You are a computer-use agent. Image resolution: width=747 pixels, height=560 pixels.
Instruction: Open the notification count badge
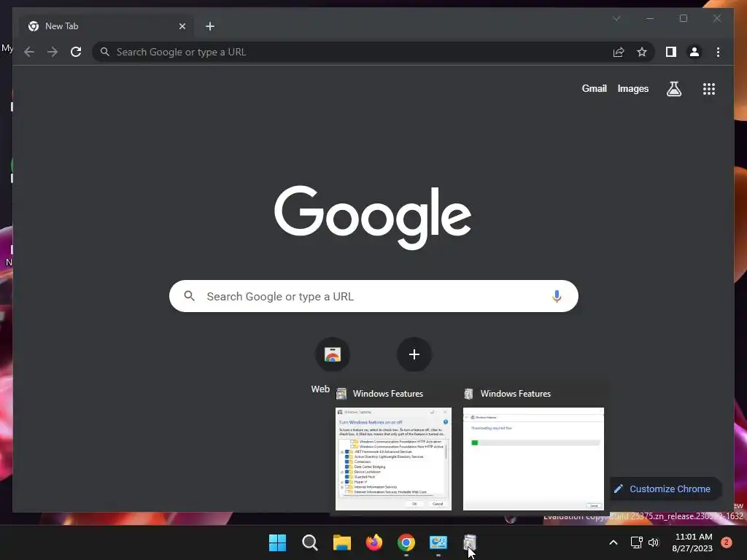point(727,542)
